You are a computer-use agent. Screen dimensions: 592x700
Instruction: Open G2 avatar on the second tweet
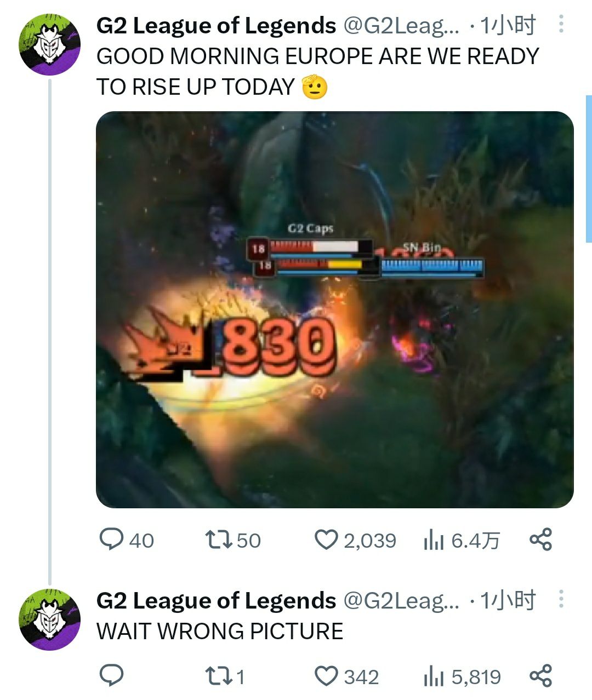(x=50, y=619)
